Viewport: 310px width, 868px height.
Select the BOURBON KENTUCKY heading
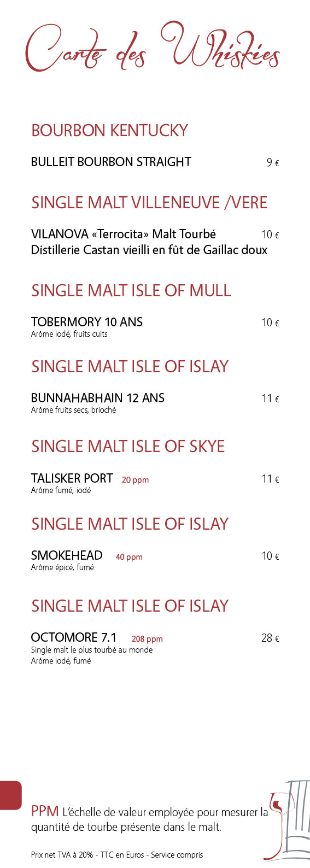(109, 131)
